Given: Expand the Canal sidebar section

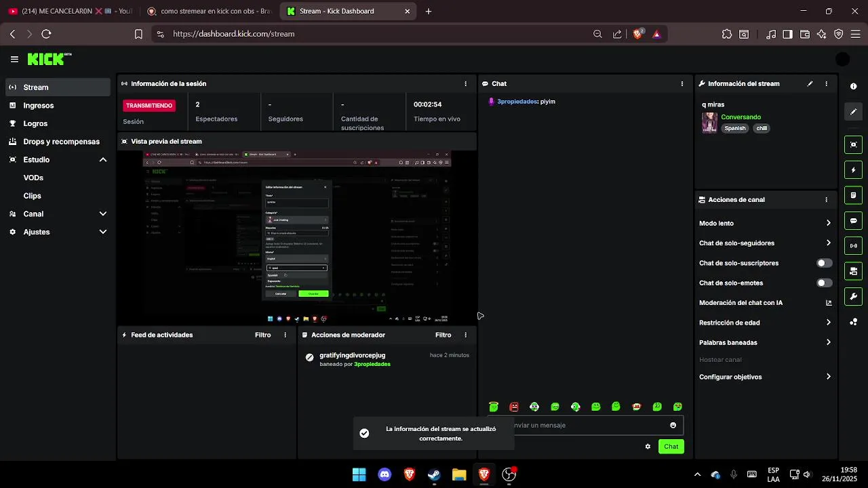Looking at the screenshot, I should click(103, 213).
